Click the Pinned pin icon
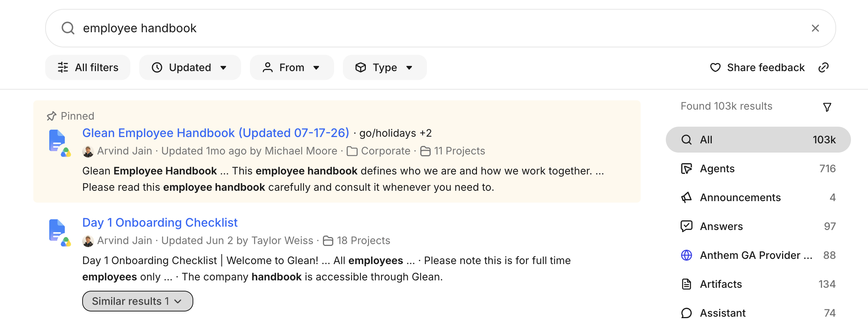This screenshot has width=868, height=320. (x=51, y=116)
